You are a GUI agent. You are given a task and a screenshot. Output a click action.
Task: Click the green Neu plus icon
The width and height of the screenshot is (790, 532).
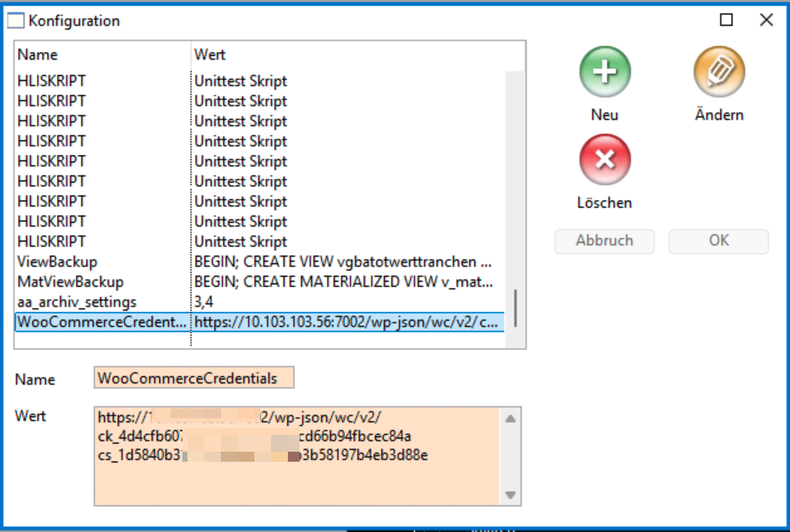[604, 72]
